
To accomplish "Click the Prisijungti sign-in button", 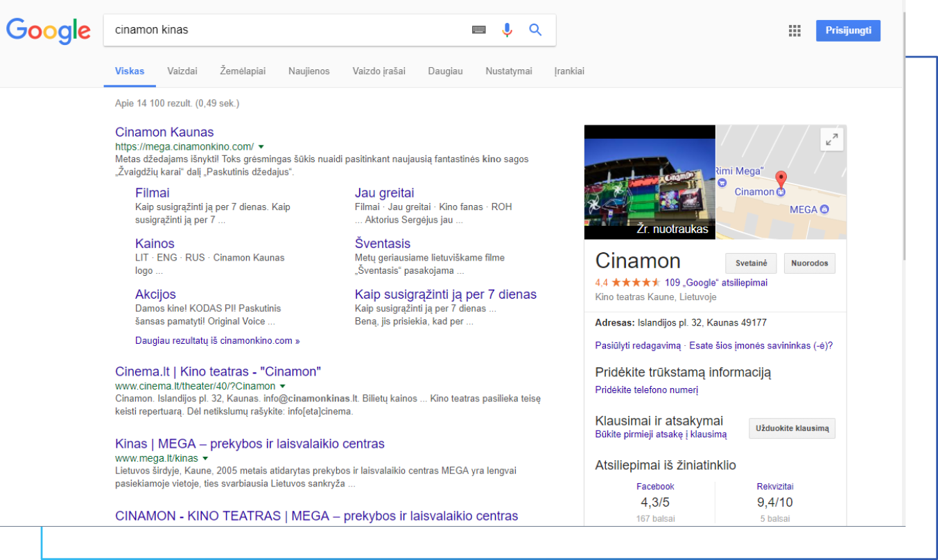I will tap(848, 30).
